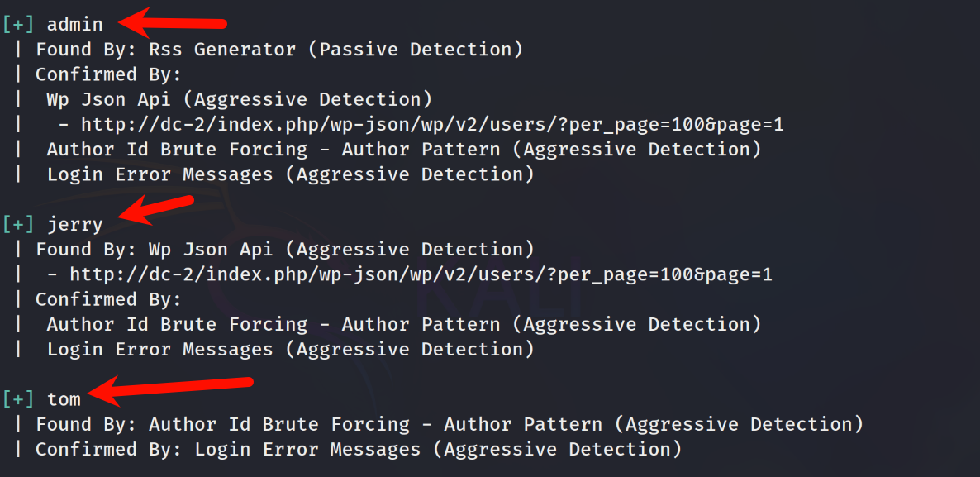Click the red arrow pointing to admin
The width and height of the screenshot is (980, 477).
(x=172, y=21)
